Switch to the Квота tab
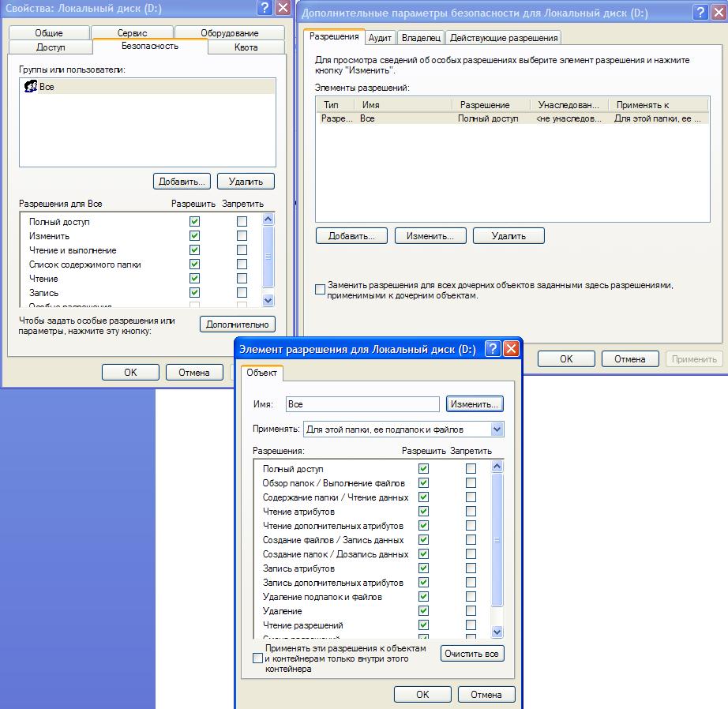This screenshot has height=709, width=728. click(246, 47)
